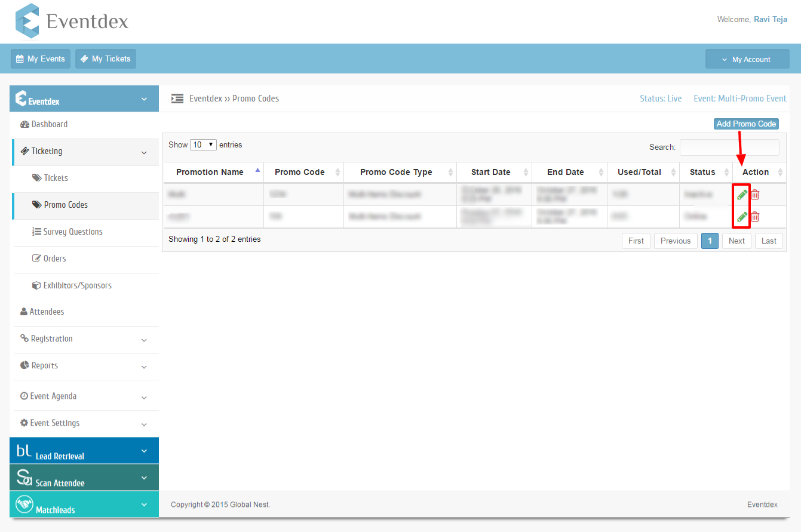801x532 pixels.
Task: Expand the Event Settings section
Action: (x=144, y=425)
